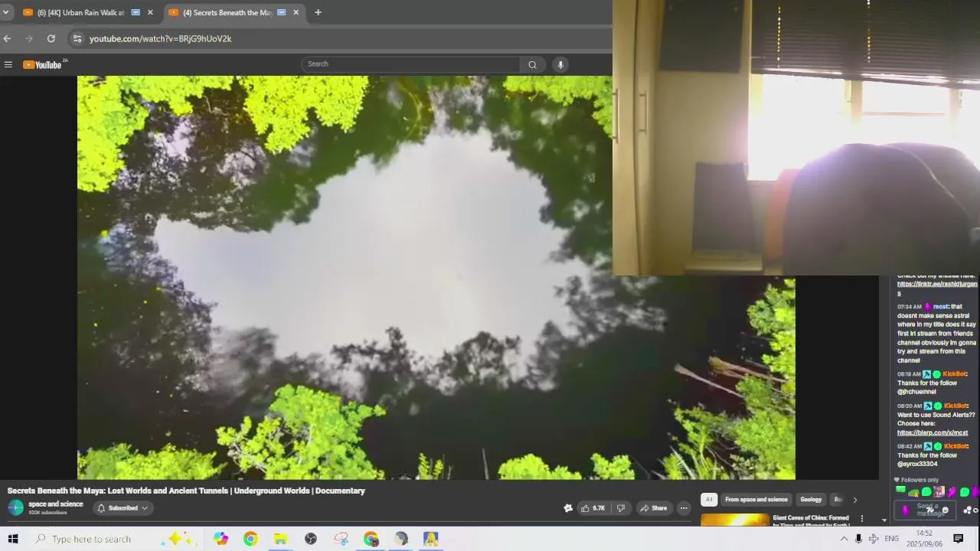980x551 pixels.
Task: Open a new browser tab
Action: (318, 12)
